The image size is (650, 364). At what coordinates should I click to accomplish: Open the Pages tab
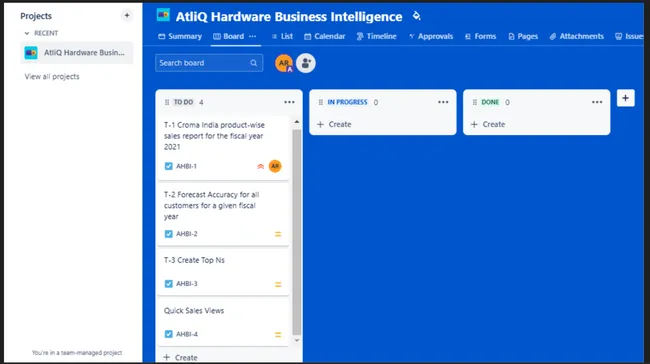click(x=523, y=36)
